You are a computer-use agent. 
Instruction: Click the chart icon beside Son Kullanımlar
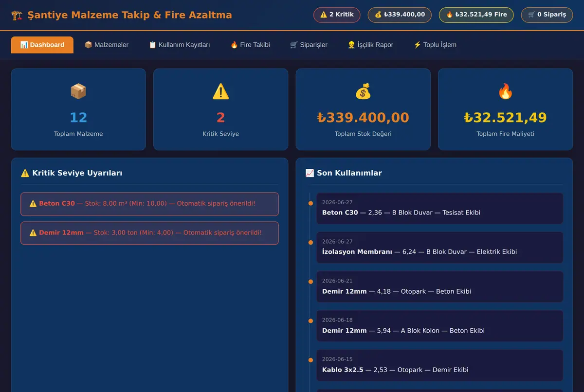click(310, 173)
